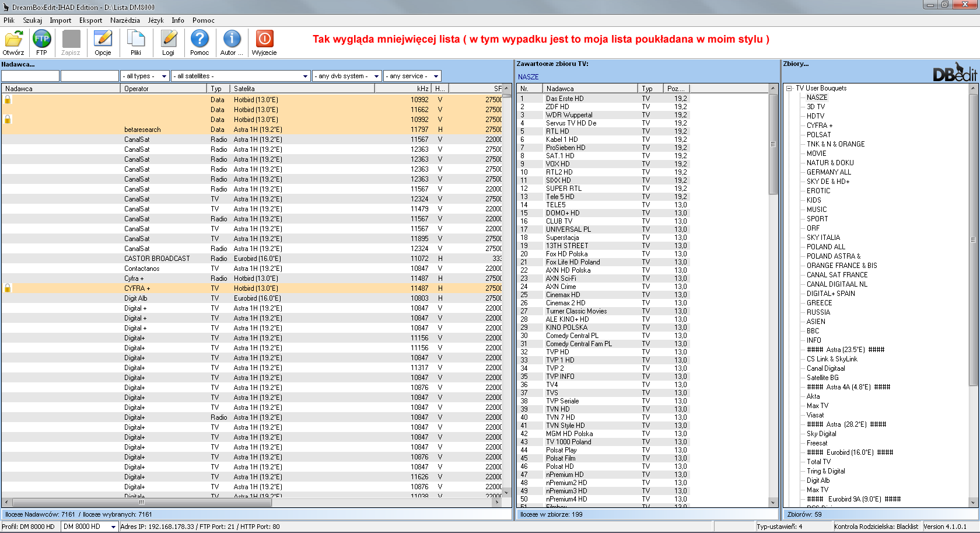Viewport: 980px width, 533px height.
Task: Expand the 'all satellites' dropdown
Action: 241,76
